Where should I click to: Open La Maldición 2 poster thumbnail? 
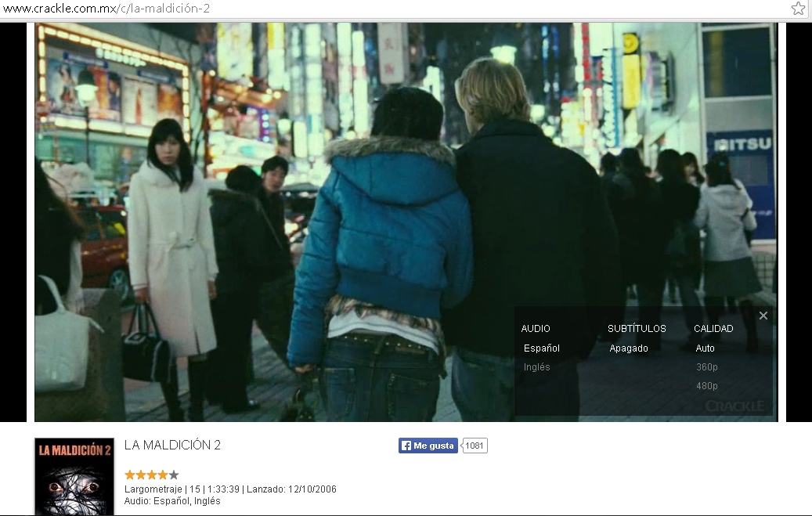coord(74,477)
